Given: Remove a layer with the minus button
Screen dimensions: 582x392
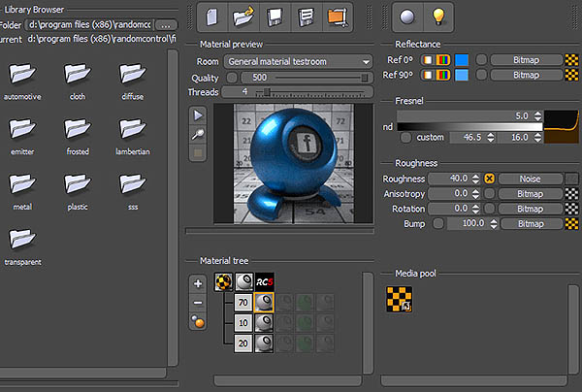Looking at the screenshot, I should [198, 303].
